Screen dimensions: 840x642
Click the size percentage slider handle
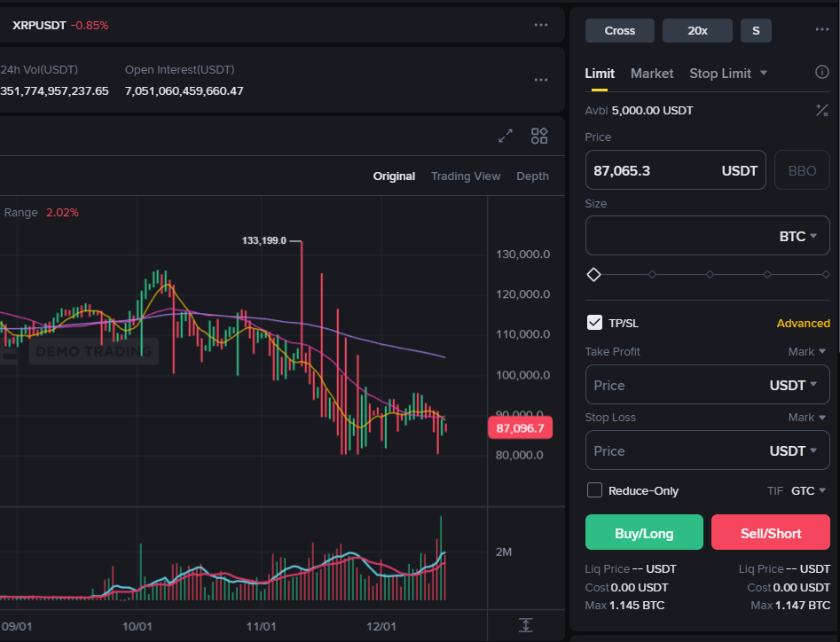[593, 275]
